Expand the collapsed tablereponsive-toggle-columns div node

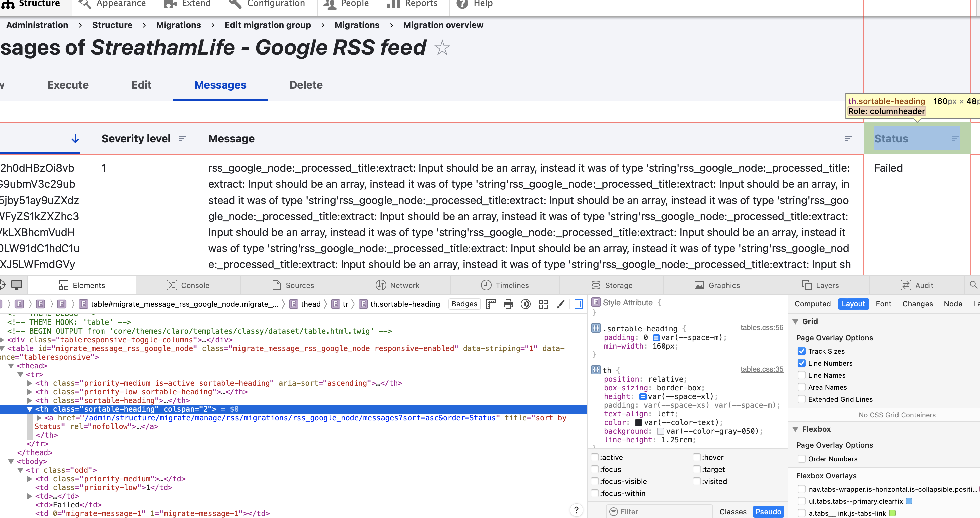(x=2, y=339)
